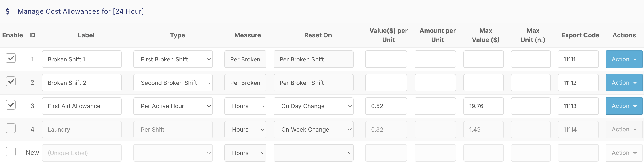The width and height of the screenshot is (644, 164).
Task: Open Action menu for Broken Shift 1
Action: (624, 59)
